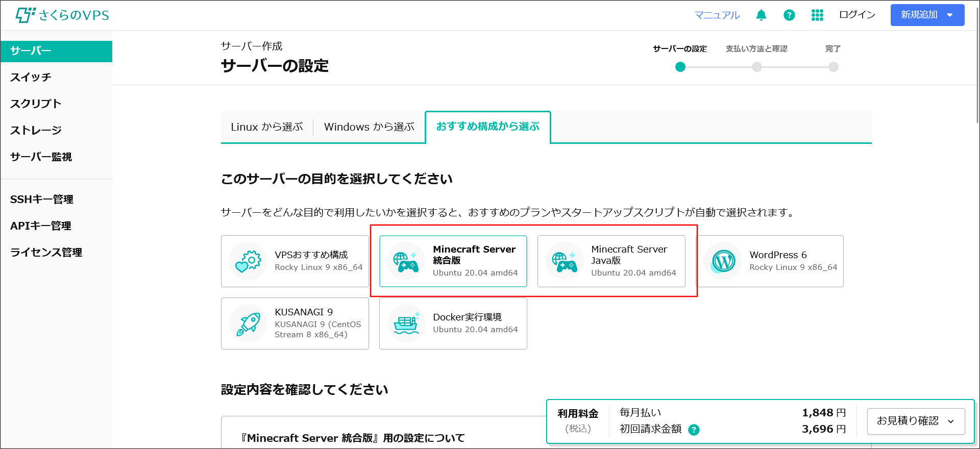Click the サーバーの設定 step marker dot
Viewport: 980px width, 449px height.
680,67
